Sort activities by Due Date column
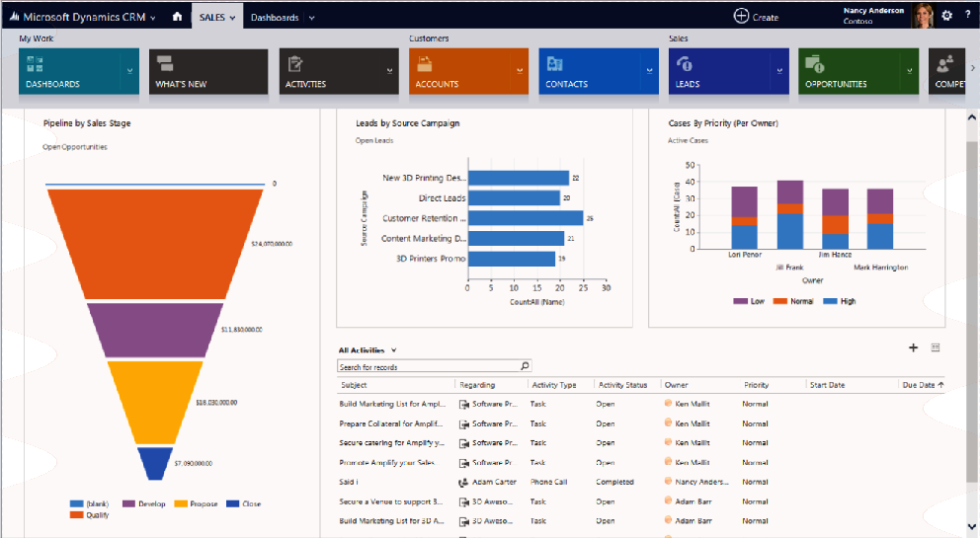Image resolution: width=980 pixels, height=538 pixels. click(x=920, y=385)
